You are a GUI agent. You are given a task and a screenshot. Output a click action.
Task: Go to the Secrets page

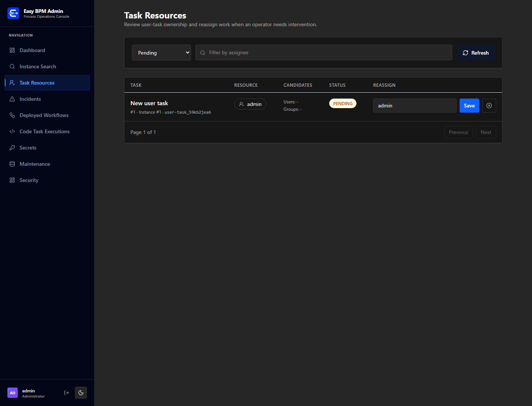47,148
